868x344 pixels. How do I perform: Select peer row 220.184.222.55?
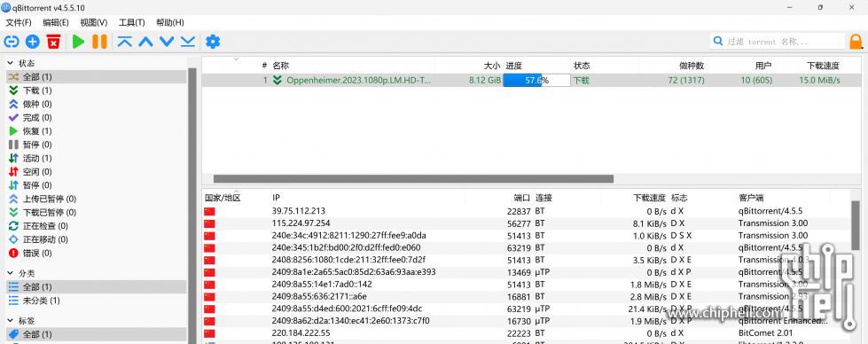tap(526, 333)
